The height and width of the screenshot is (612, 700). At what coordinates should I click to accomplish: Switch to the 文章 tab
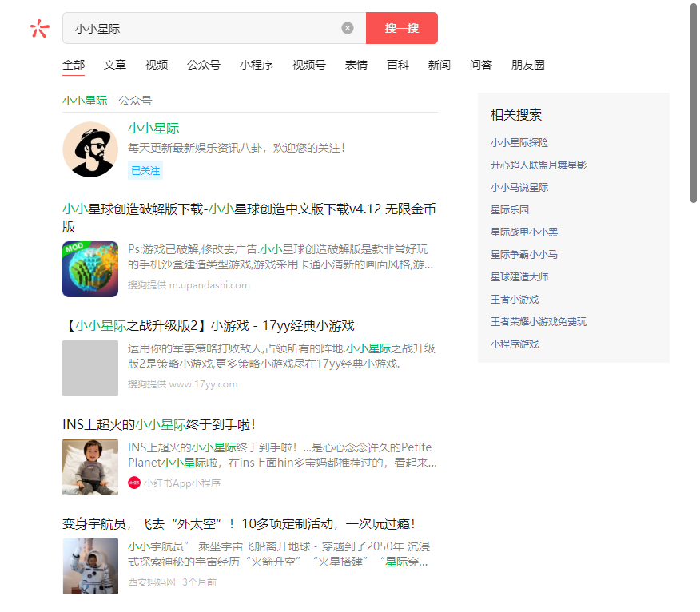pos(115,66)
